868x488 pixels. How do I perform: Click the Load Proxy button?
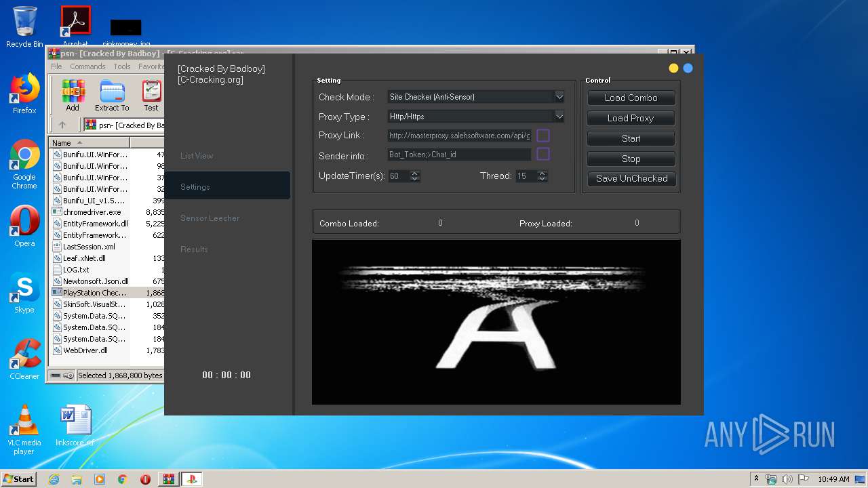pyautogui.click(x=631, y=118)
